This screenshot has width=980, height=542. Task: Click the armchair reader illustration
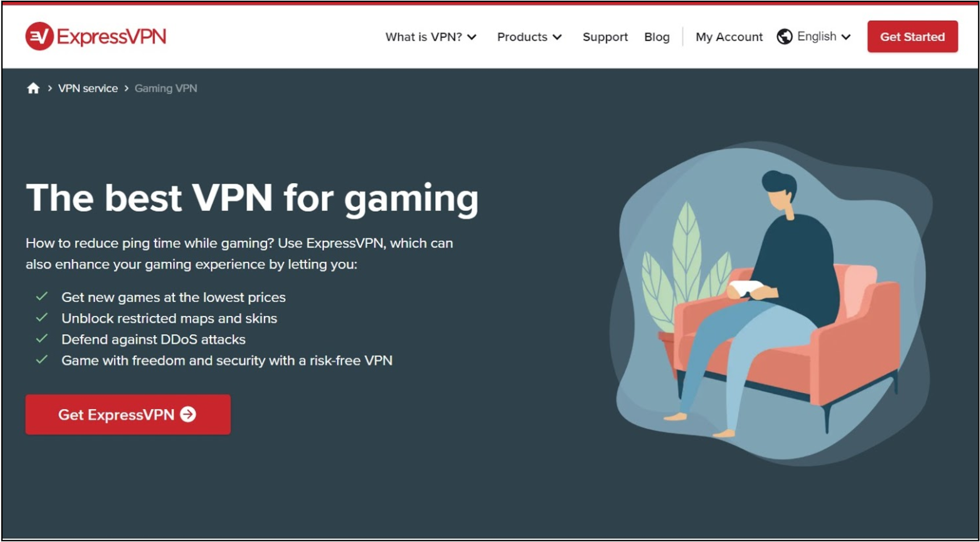(x=771, y=304)
